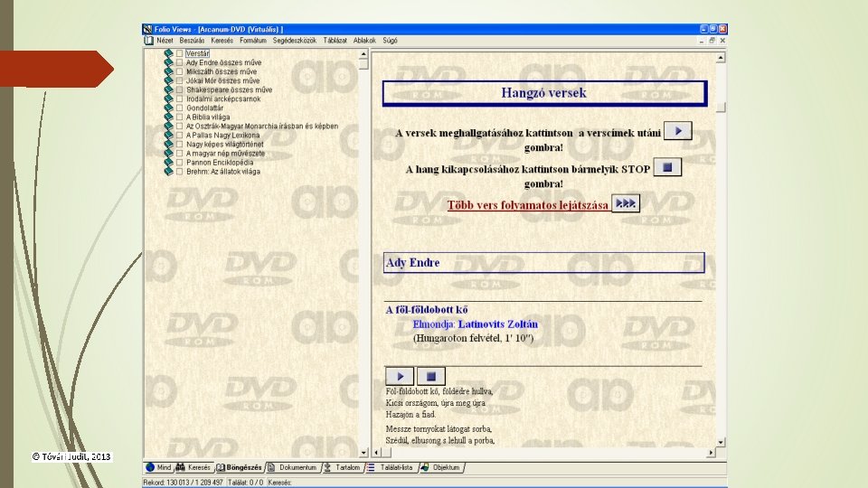Click the book icon beside Gondolattár
Screen dimensions: 868x488
pos(169,108)
